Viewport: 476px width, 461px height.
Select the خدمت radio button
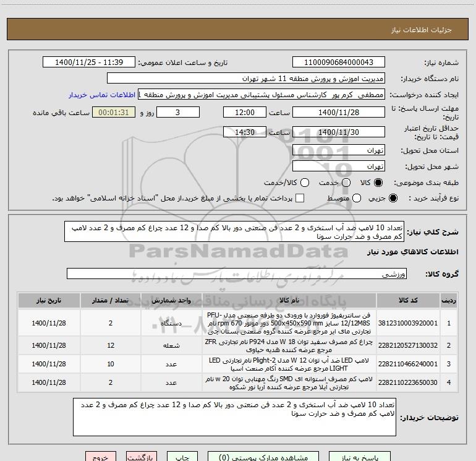coord(346,183)
